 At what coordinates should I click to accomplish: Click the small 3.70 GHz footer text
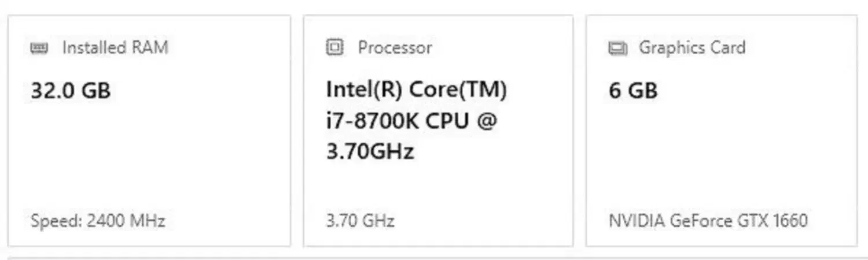(360, 221)
